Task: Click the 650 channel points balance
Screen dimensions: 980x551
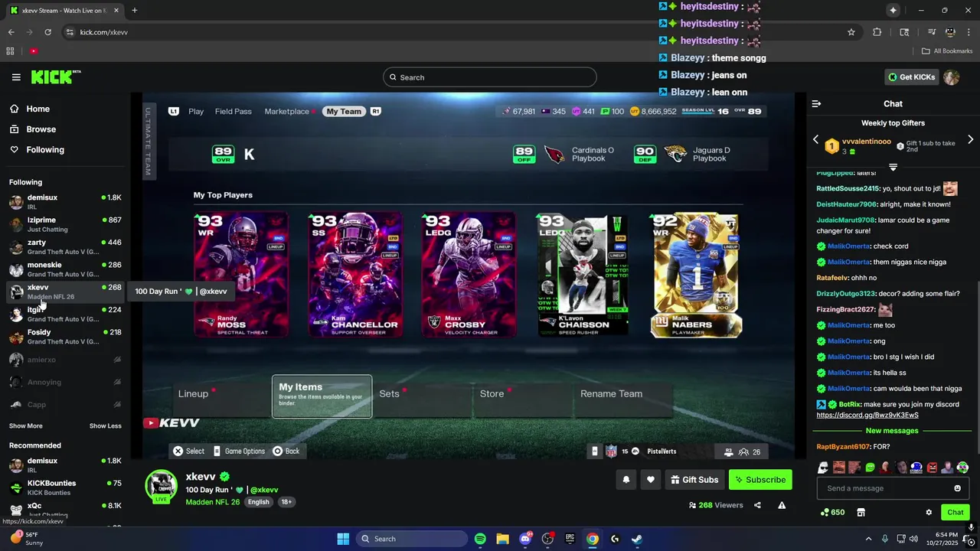Action: coord(832,513)
